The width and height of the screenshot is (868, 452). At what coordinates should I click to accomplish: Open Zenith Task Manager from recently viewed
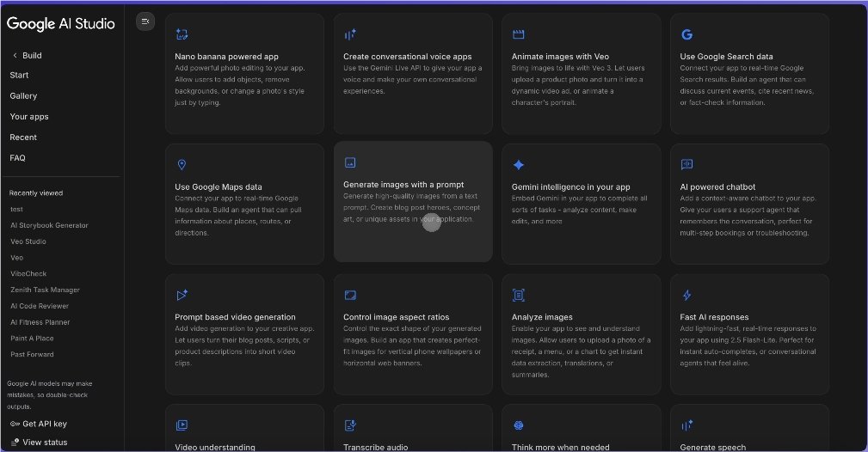point(45,290)
